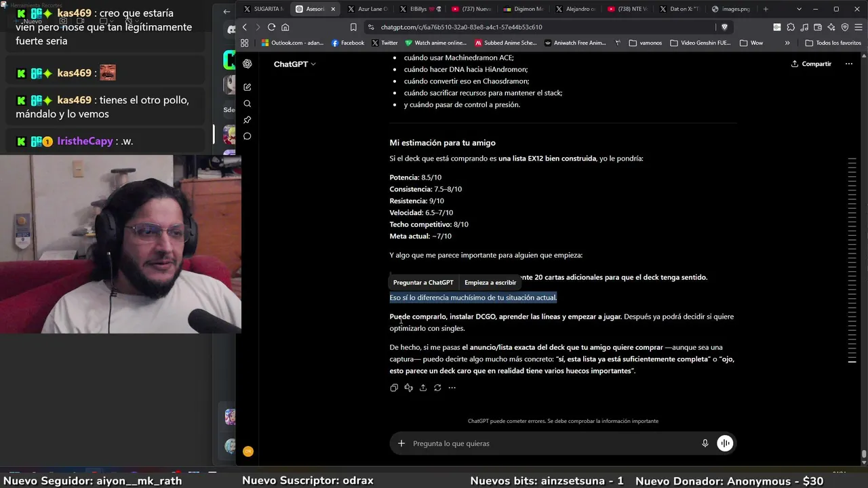Open the chats bubble icon in sidebar
This screenshot has width=868, height=488.
(x=248, y=136)
